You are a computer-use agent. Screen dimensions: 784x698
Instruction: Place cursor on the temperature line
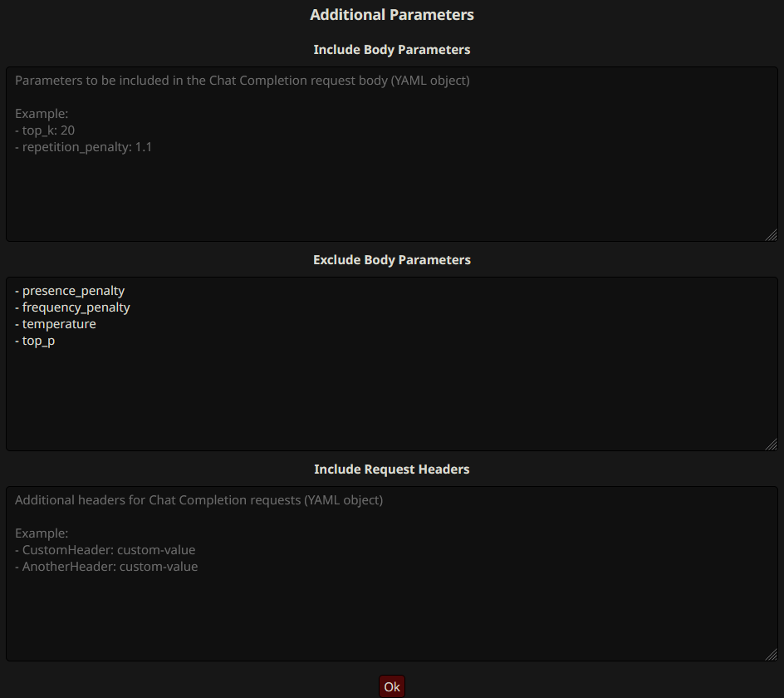[56, 324]
